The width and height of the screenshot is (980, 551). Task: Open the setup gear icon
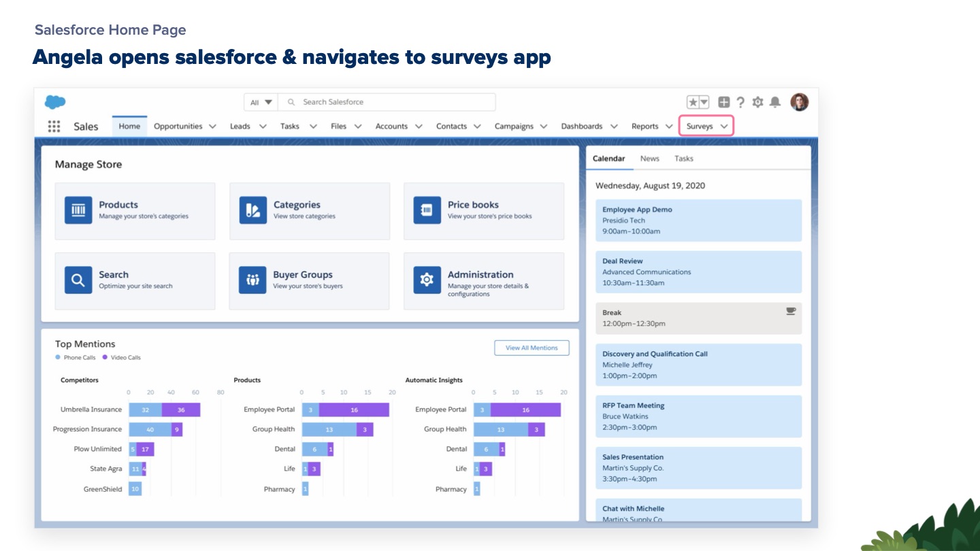pos(757,102)
